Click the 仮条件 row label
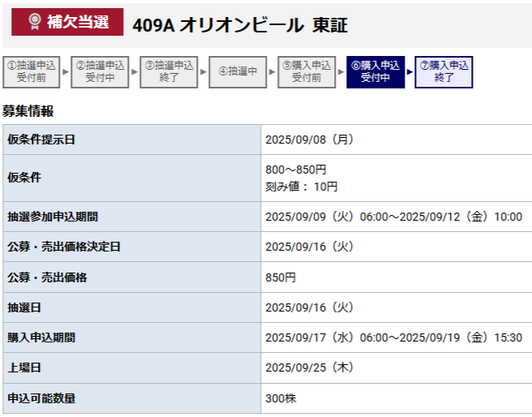 24,178
